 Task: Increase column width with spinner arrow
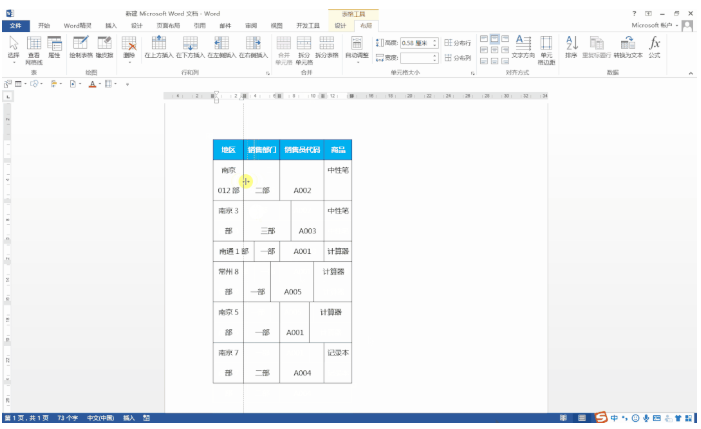point(435,55)
